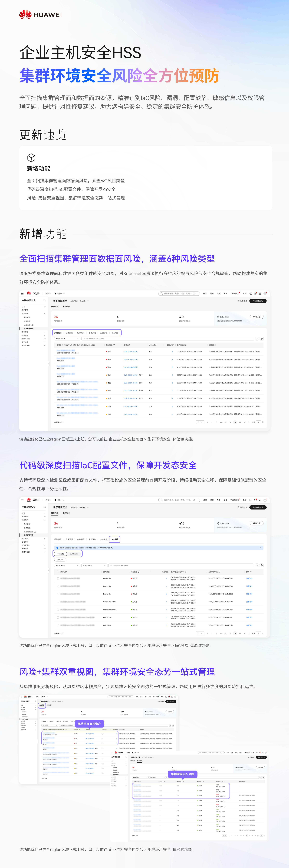The width and height of the screenshot is (289, 868).
Task: Focus the top search box in 系统漏洞 screenshot header
Action: tap(179, 293)
